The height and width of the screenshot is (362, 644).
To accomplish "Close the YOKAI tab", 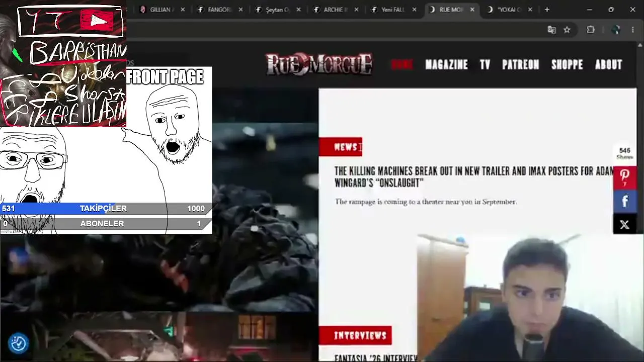I will 530,10.
